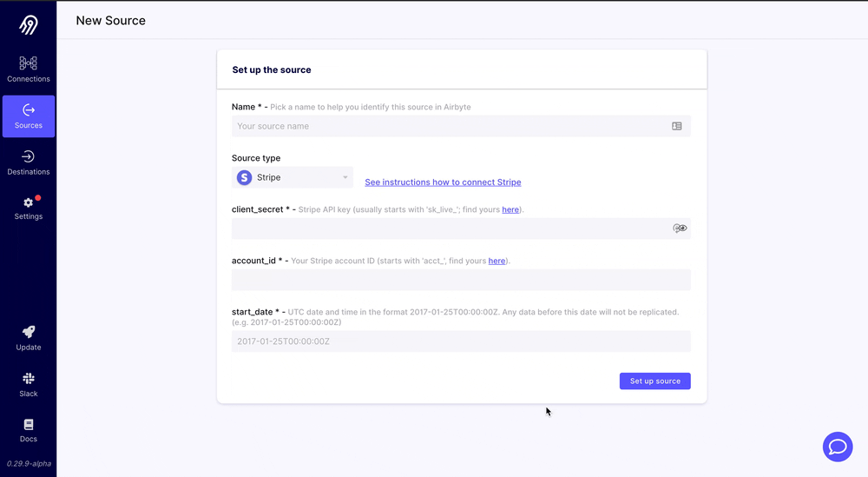Expand the Source type Stripe dropdown
Screen dimensions: 868x477
click(293, 177)
